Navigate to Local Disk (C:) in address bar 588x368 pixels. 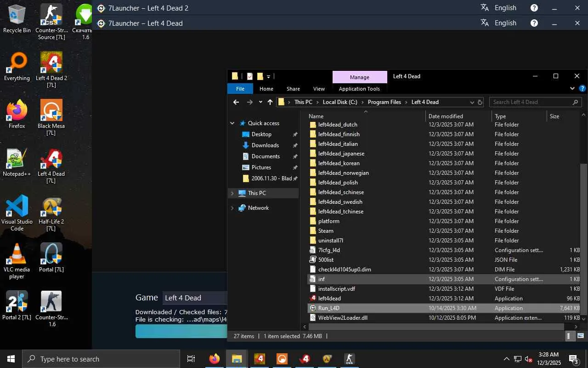pyautogui.click(x=340, y=102)
